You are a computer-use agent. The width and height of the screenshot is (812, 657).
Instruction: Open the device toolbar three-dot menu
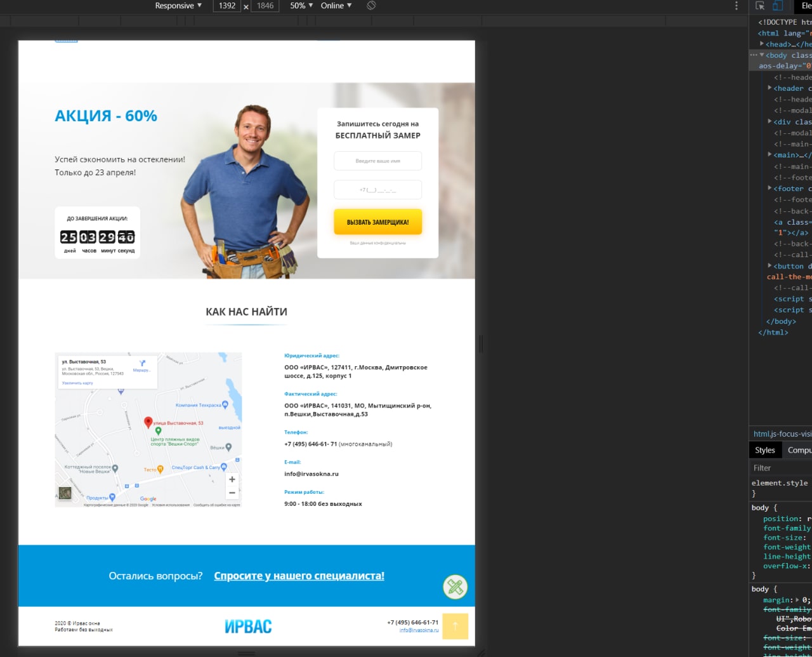click(737, 6)
